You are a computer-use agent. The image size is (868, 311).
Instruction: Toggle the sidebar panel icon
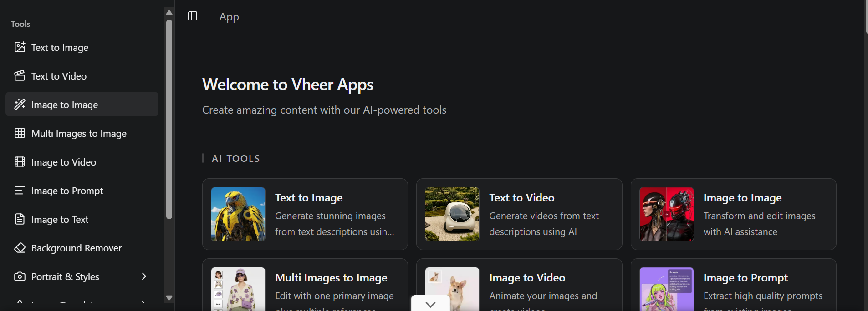click(x=193, y=16)
